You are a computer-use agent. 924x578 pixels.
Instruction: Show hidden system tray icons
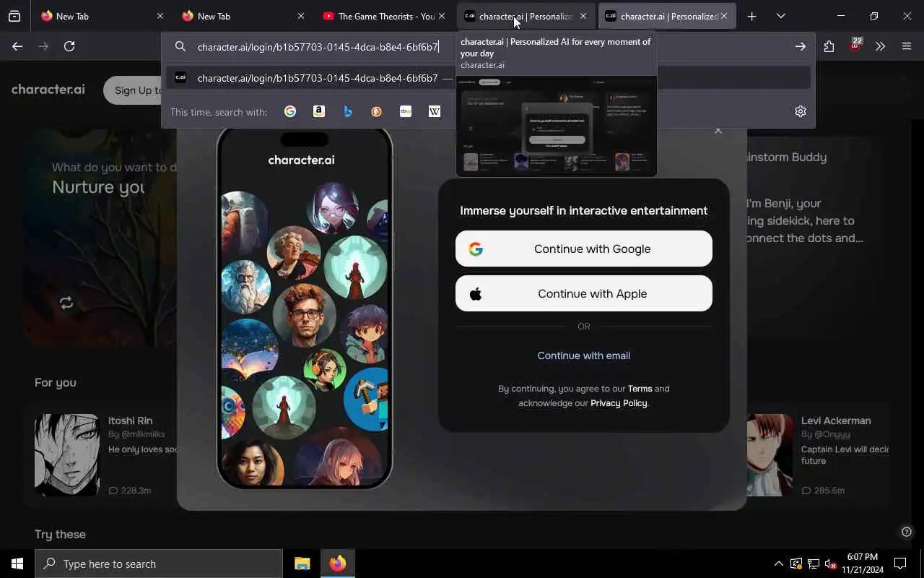click(x=778, y=564)
